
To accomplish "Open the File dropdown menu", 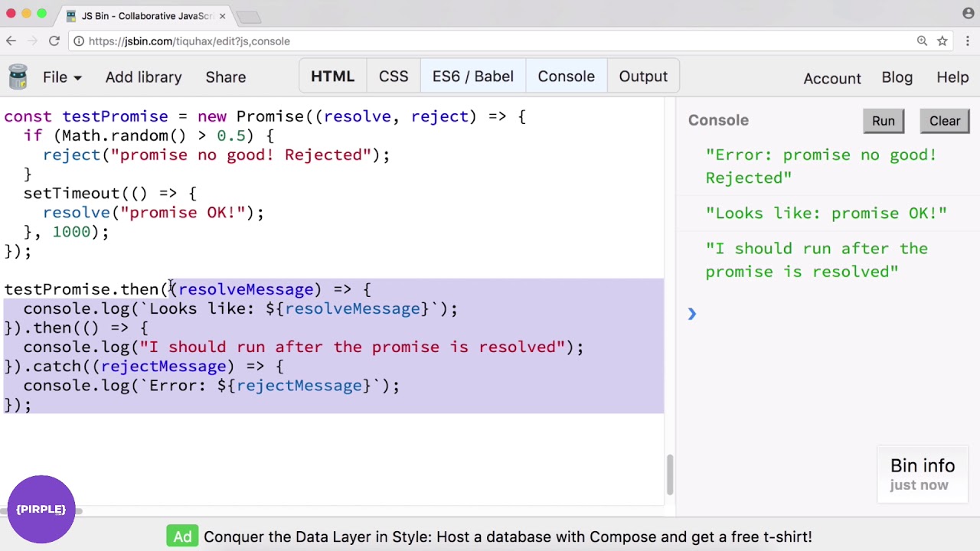I will click(62, 77).
